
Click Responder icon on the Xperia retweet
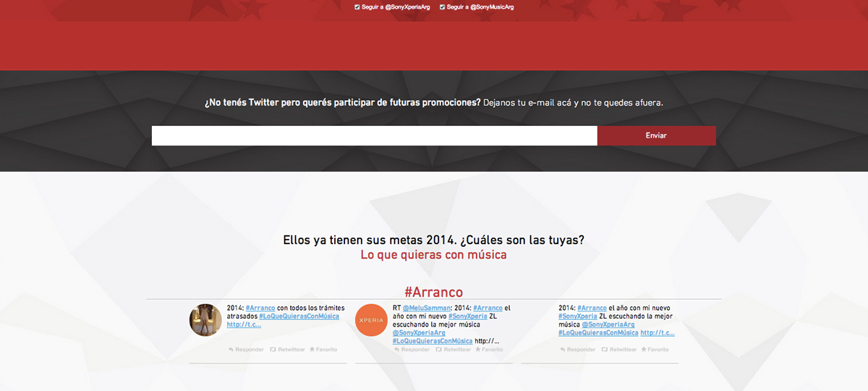tap(396, 350)
